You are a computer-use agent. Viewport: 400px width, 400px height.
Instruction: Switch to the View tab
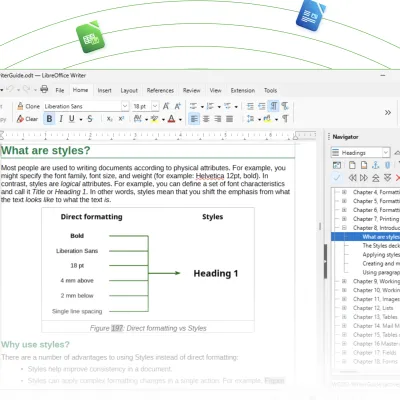[x=215, y=90]
